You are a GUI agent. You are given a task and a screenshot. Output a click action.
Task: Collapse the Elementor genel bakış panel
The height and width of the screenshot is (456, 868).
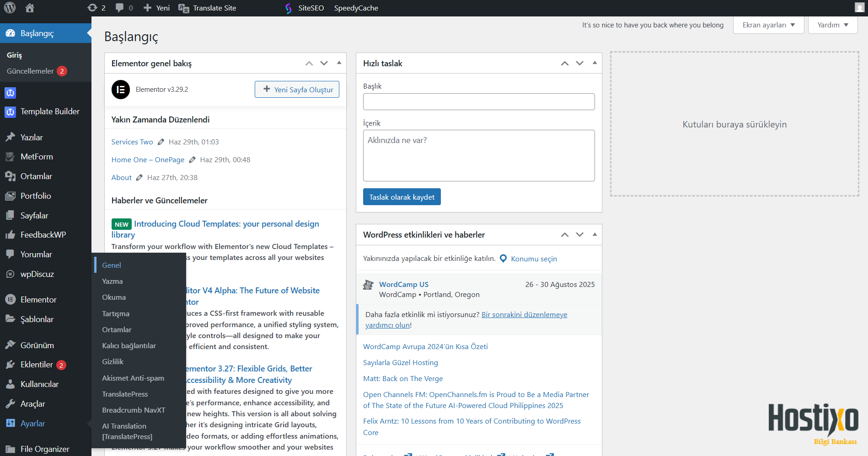click(x=339, y=63)
